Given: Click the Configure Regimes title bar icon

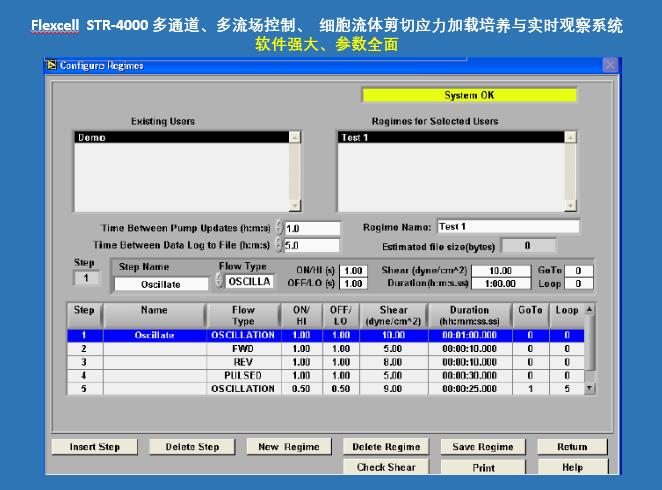Looking at the screenshot, I should (x=51, y=65).
